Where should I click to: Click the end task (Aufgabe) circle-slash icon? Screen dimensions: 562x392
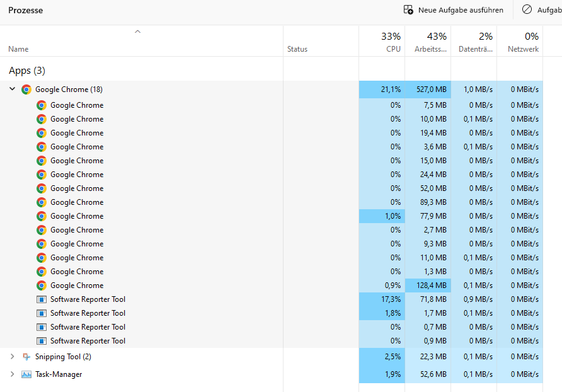(x=527, y=9)
